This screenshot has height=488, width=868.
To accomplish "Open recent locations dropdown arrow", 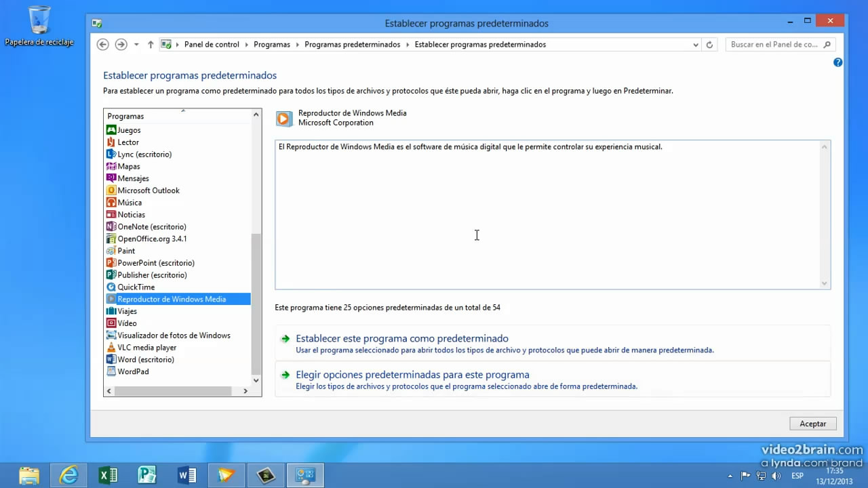I will pos(136,45).
